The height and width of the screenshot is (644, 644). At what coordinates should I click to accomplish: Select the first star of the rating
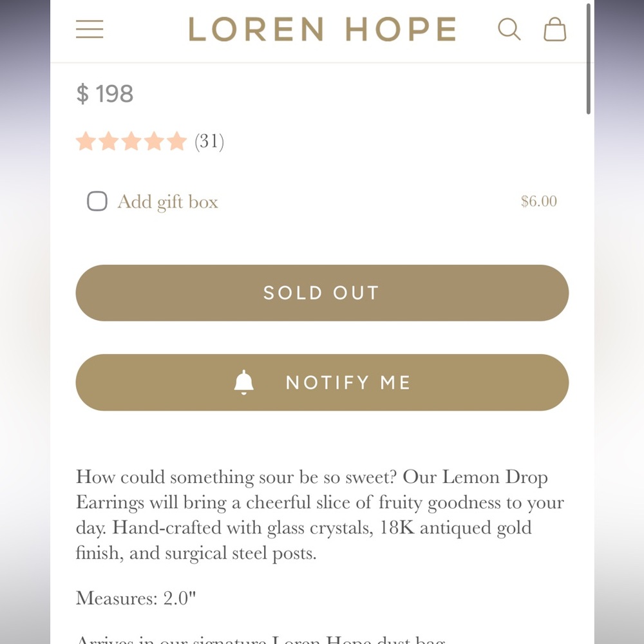click(x=86, y=140)
